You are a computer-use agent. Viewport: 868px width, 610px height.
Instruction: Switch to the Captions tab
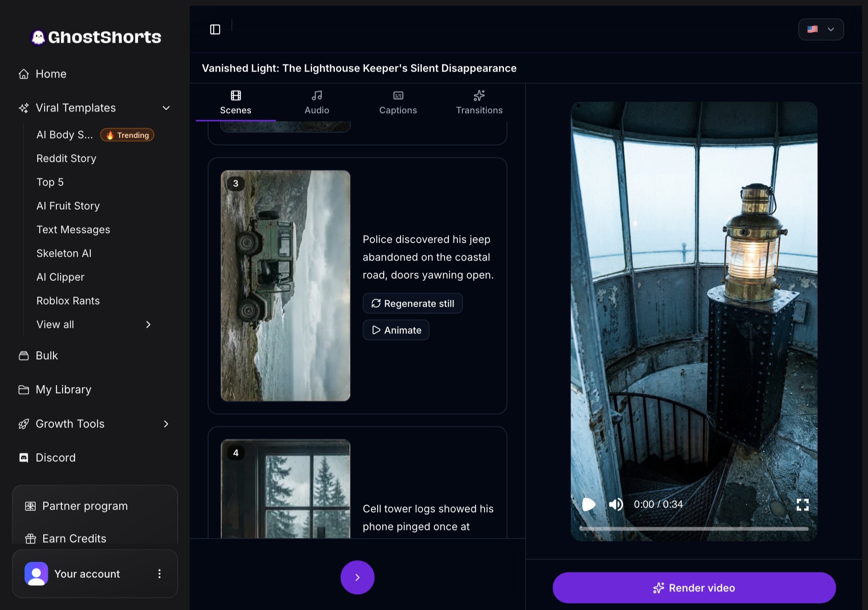[398, 103]
